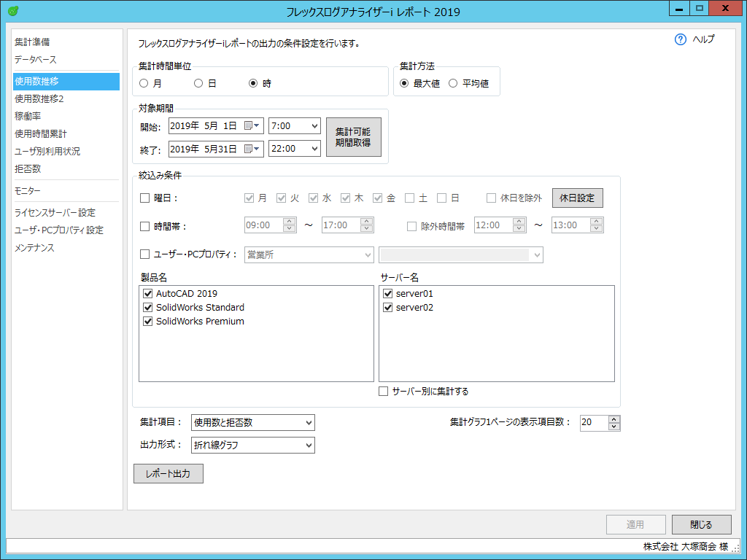Click the 休日設定 button
This screenshot has width=747, height=560.
tap(578, 198)
